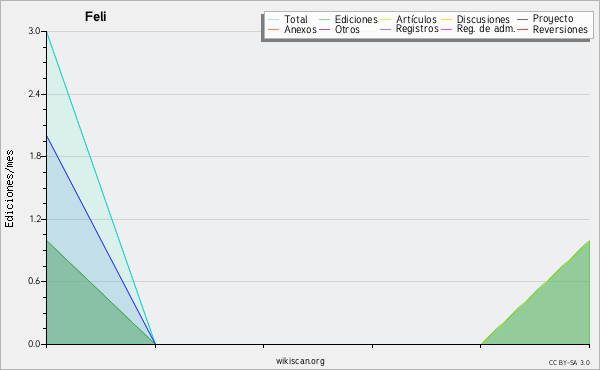Click the 2.4 y-axis value

[34, 94]
